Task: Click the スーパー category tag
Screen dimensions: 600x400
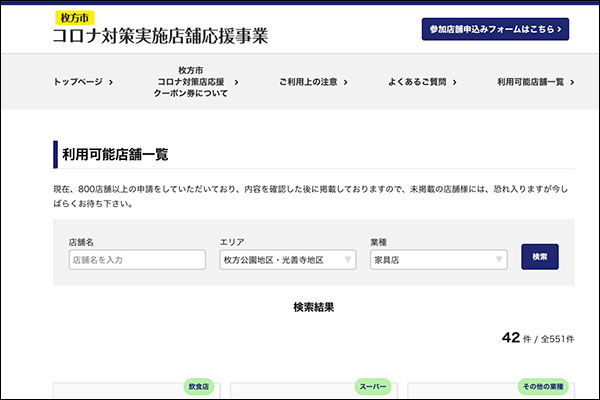Action: point(372,386)
